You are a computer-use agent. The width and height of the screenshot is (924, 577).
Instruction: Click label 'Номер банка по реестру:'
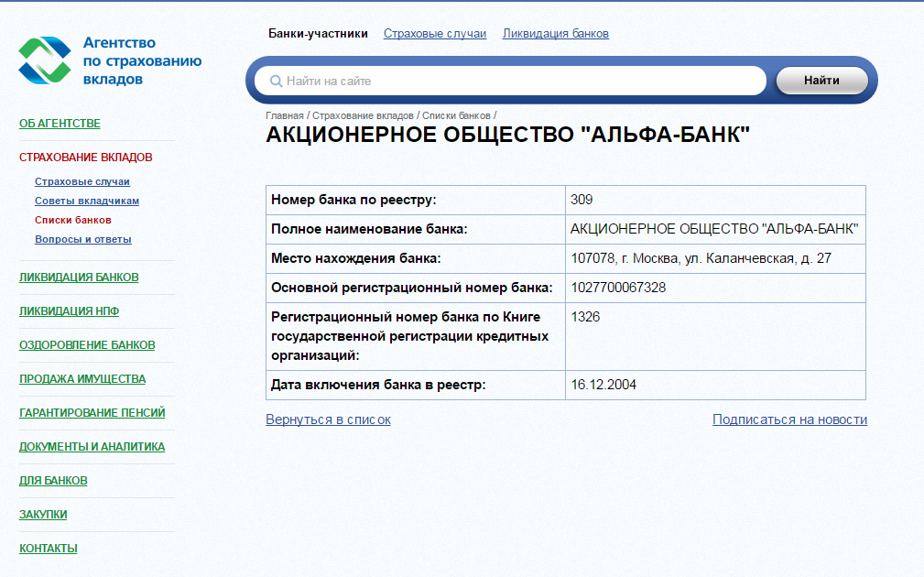(x=353, y=200)
